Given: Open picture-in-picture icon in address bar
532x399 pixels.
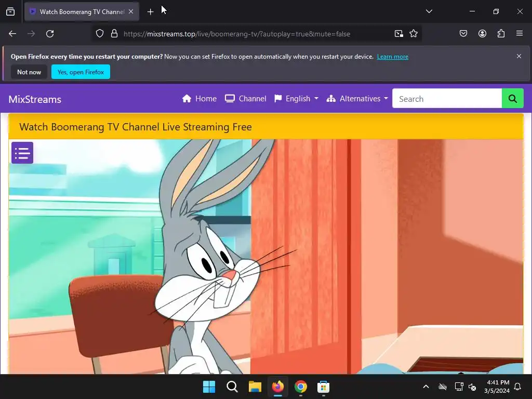Looking at the screenshot, I should click(398, 34).
